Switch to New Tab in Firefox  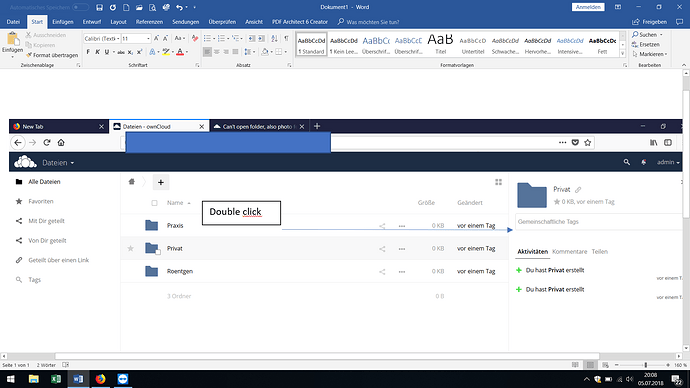click(x=59, y=126)
